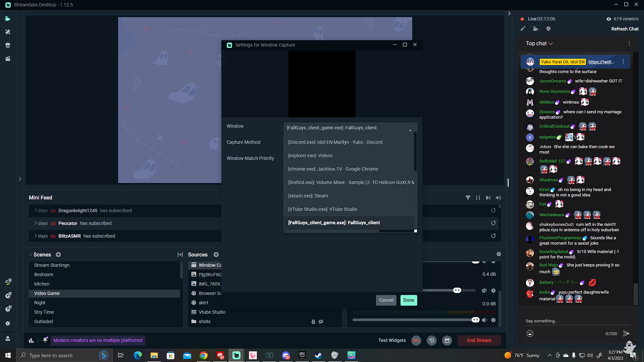The width and height of the screenshot is (644, 362).
Task: Open Google Chrome from taskbar
Action: [204, 355]
